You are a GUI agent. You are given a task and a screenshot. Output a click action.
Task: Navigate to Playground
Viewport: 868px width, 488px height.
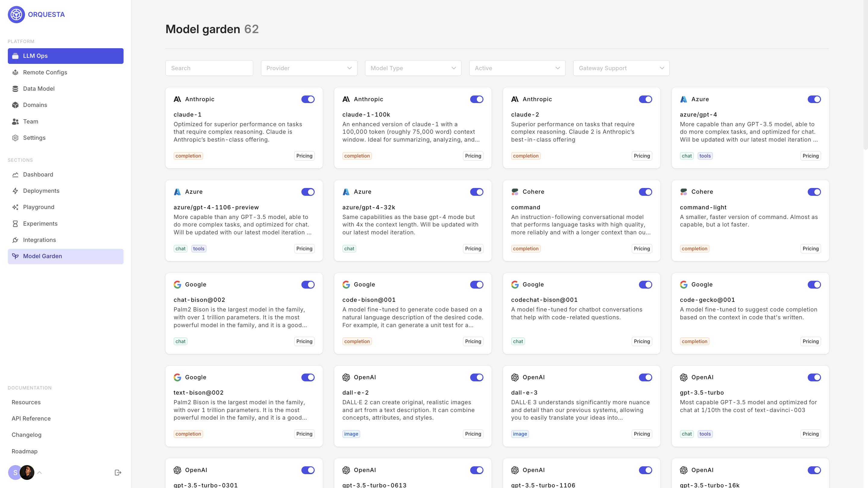65,207
